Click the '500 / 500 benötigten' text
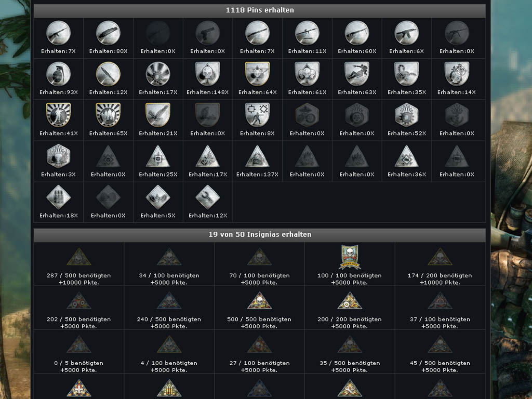 (x=259, y=320)
